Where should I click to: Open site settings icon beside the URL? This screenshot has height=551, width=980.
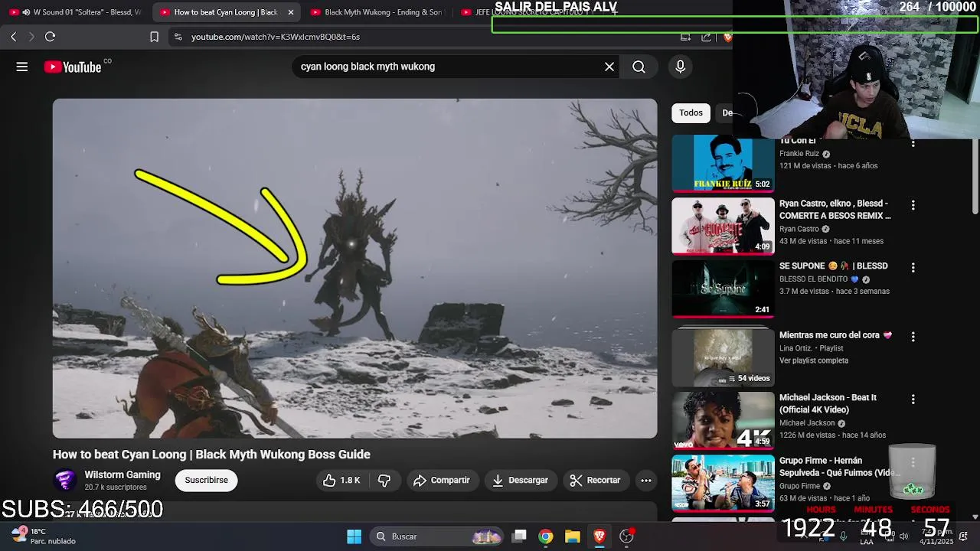point(178,37)
